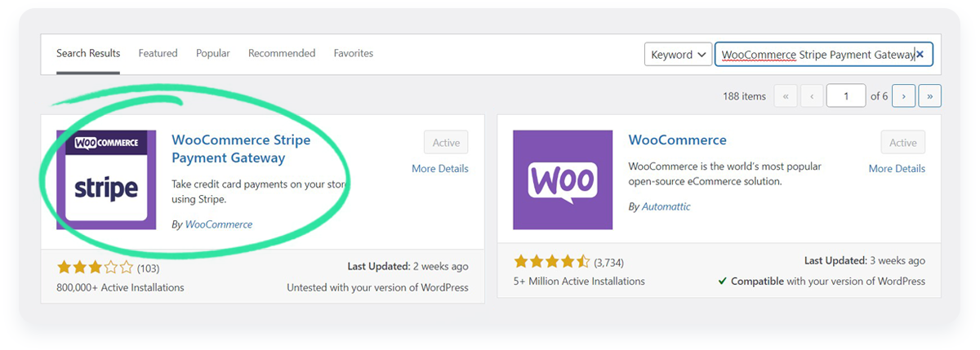Click the 'of 6' page total text
The image size is (980, 350).
(x=879, y=96)
